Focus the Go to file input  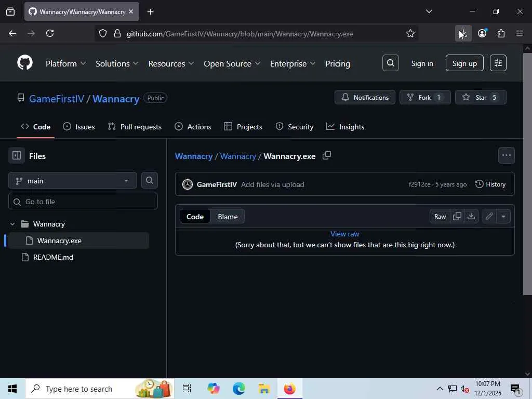(83, 202)
